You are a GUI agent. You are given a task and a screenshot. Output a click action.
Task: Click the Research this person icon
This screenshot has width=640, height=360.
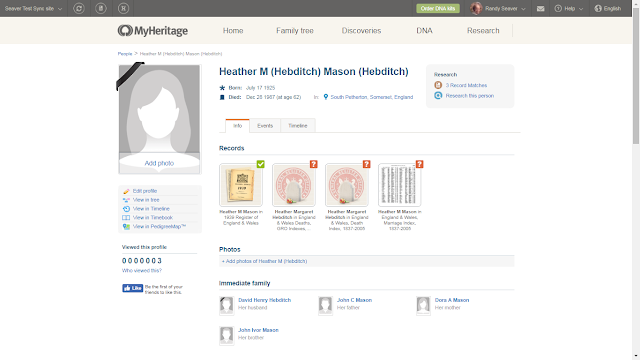[x=438, y=96]
